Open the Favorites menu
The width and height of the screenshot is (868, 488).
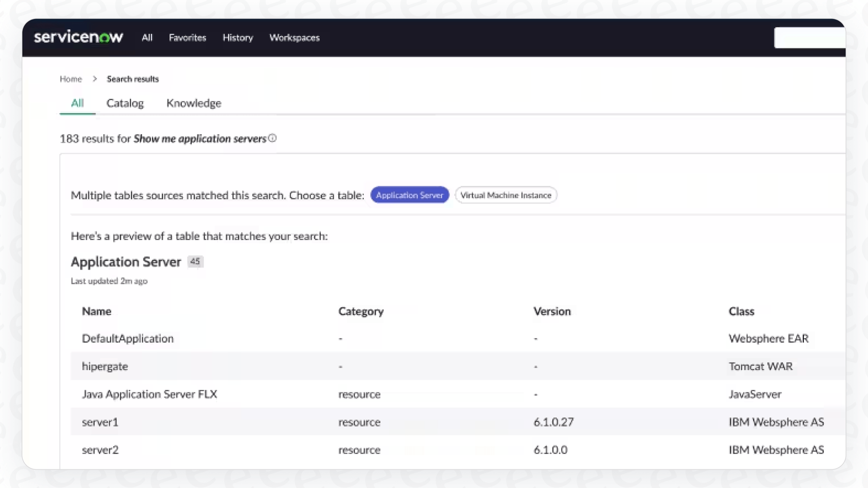pos(187,37)
